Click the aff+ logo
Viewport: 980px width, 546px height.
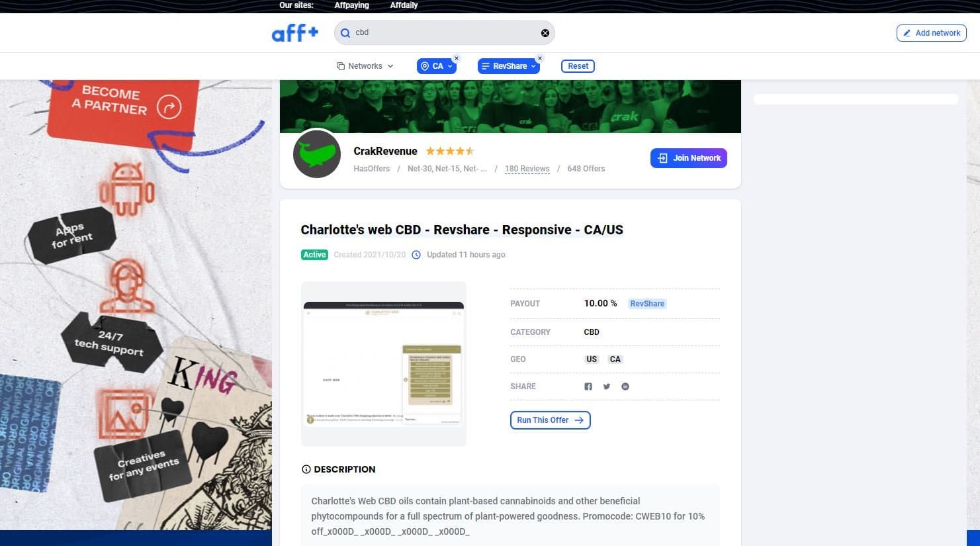tap(294, 32)
